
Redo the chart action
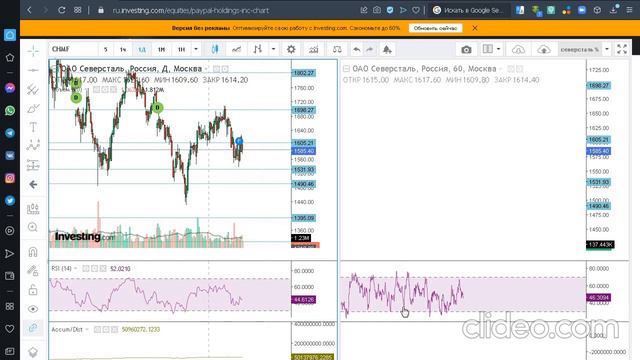coord(370,49)
